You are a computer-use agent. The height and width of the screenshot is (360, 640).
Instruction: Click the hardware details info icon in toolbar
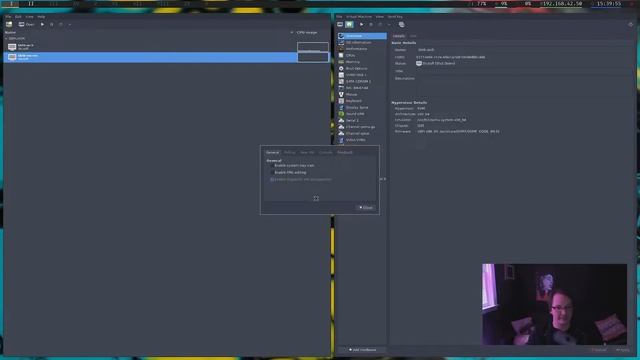pyautogui.click(x=349, y=24)
